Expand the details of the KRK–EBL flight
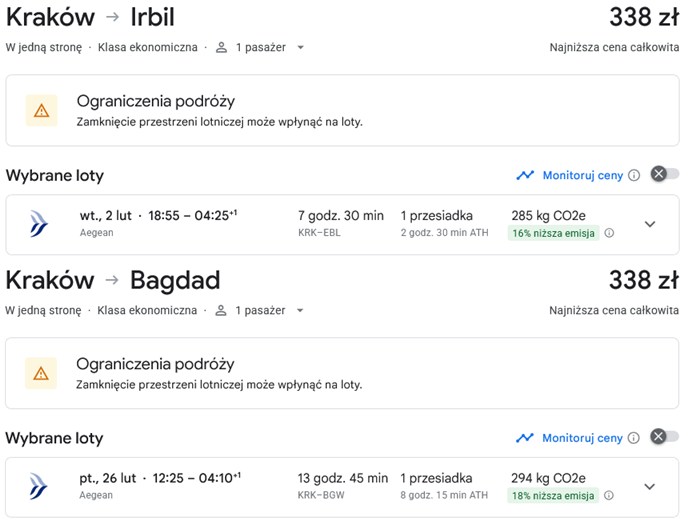Image resolution: width=684 pixels, height=520 pixels. point(650,224)
